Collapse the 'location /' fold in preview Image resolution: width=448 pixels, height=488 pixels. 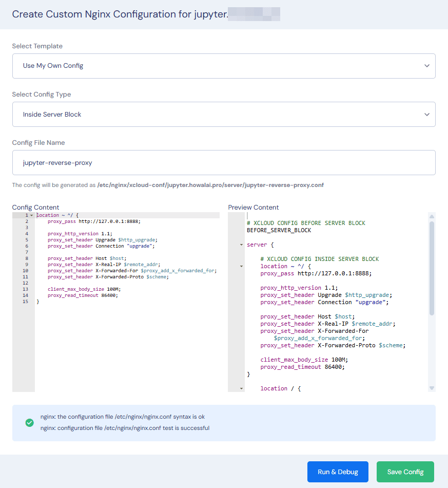click(241, 389)
